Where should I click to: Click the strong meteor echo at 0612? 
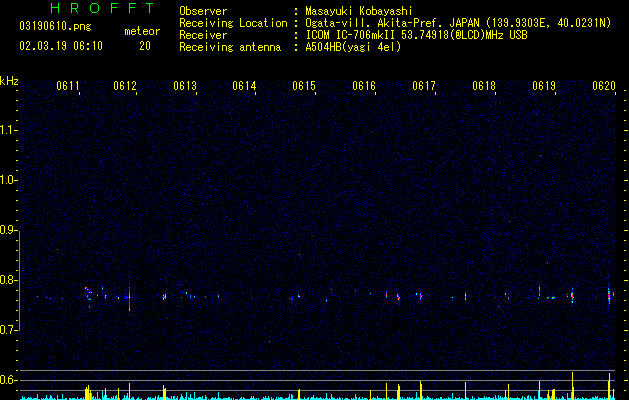[x=129, y=296]
